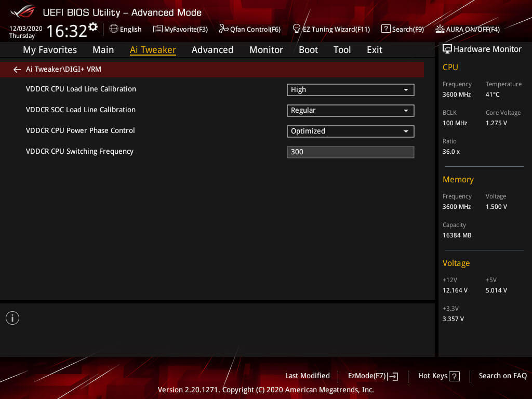Viewport: 532px width, 399px height.
Task: Select VDDCR CPU Load Line Calibration label
Action: point(81,89)
